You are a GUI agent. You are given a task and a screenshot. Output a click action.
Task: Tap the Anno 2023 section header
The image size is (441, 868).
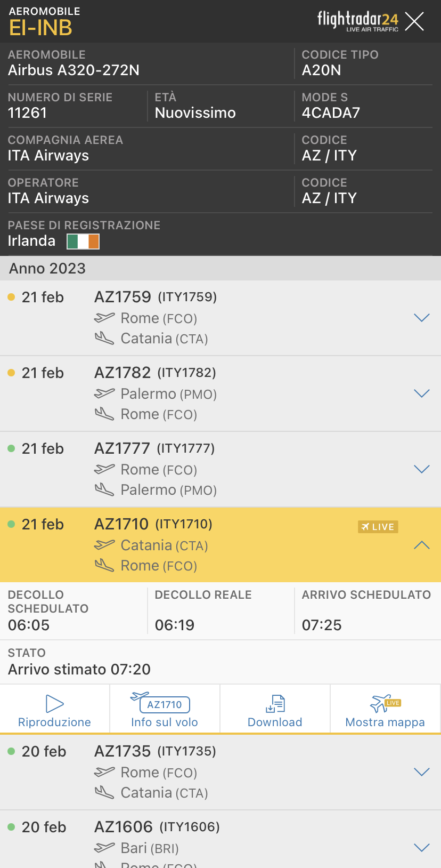(47, 268)
